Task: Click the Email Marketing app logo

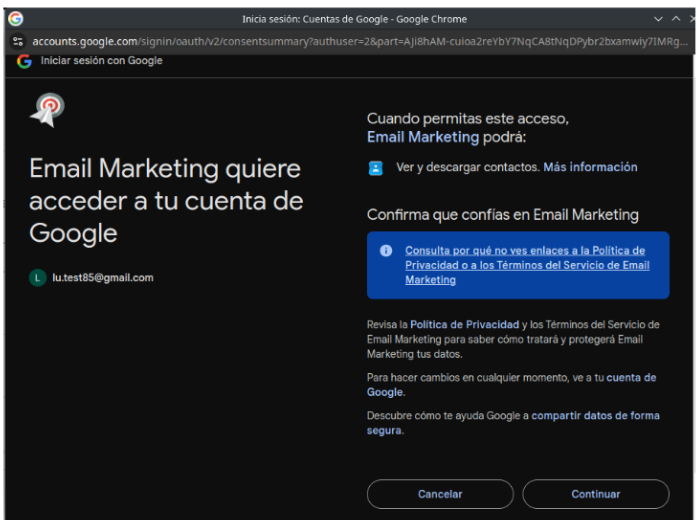Action: (x=48, y=109)
